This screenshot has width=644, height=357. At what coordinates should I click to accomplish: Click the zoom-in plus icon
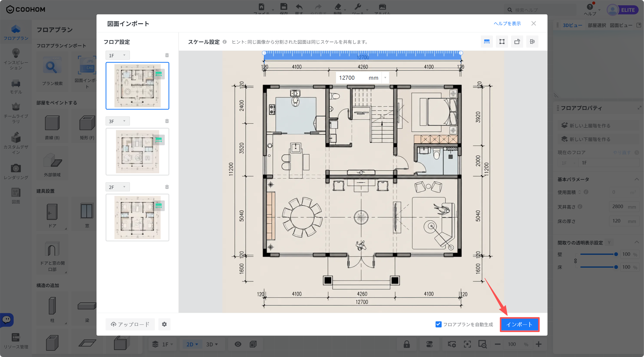click(x=538, y=344)
